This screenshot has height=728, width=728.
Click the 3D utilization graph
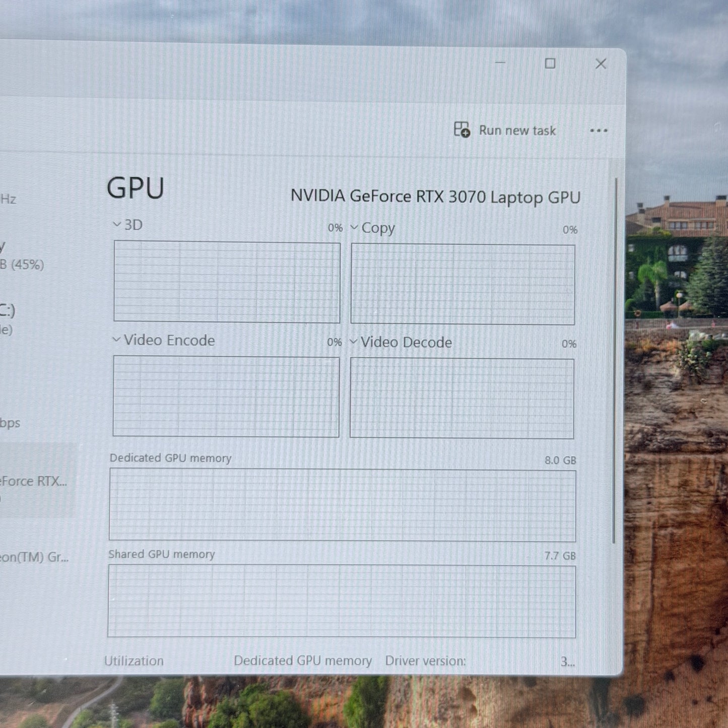227,282
